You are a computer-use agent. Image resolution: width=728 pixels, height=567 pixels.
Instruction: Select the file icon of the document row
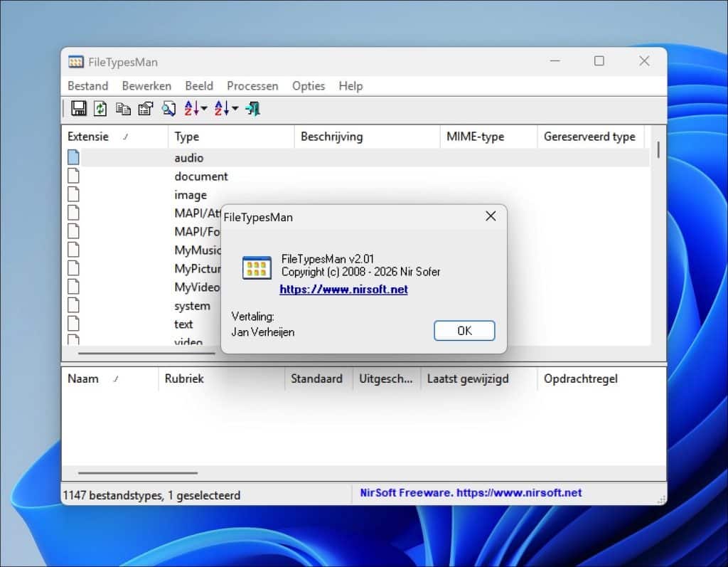73,176
